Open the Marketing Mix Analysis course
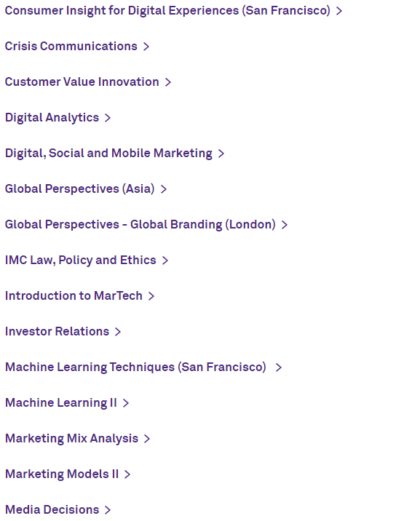The image size is (420, 521). click(71, 439)
